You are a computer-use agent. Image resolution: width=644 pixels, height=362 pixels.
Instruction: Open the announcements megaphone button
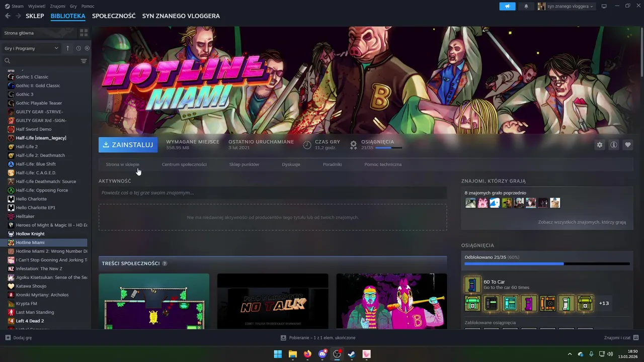[x=507, y=6]
